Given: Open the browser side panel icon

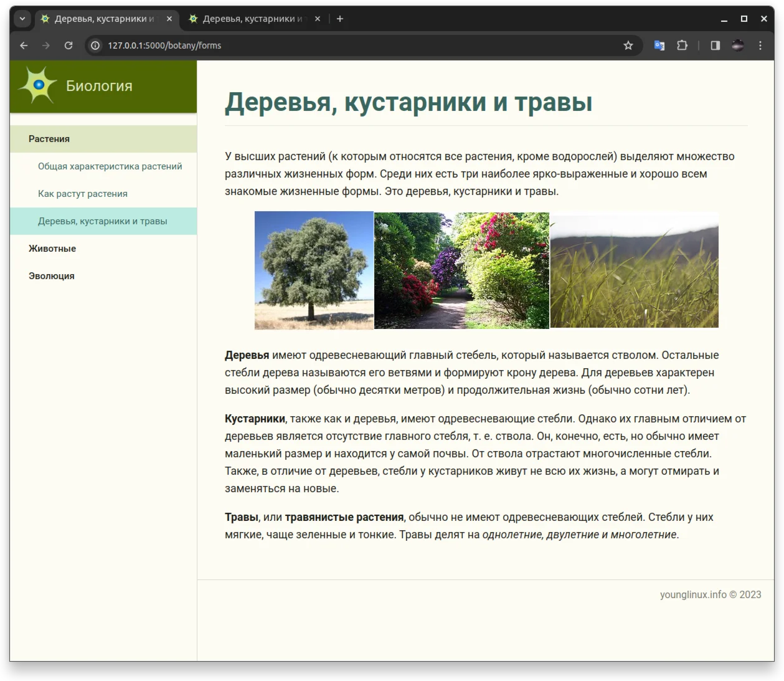Looking at the screenshot, I should (715, 45).
